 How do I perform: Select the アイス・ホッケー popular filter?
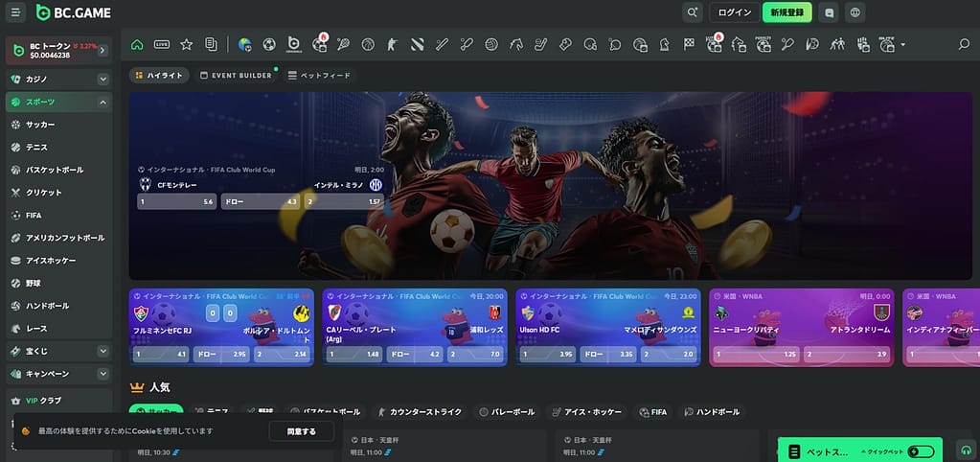[x=587, y=412]
